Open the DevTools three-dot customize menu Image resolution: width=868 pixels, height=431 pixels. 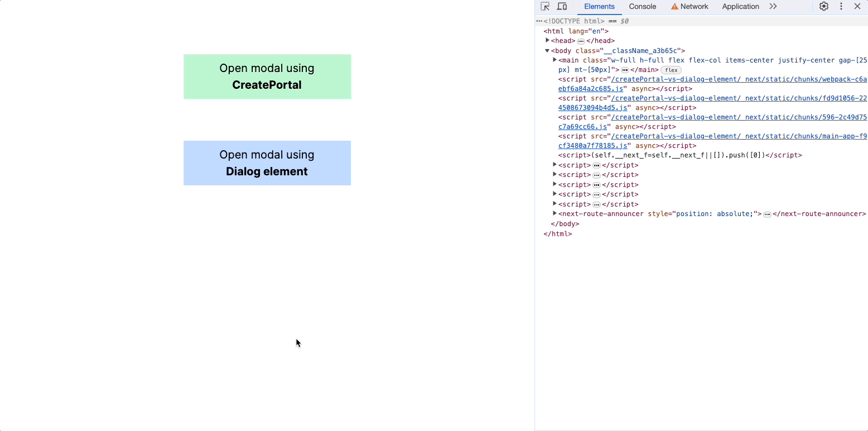point(841,7)
